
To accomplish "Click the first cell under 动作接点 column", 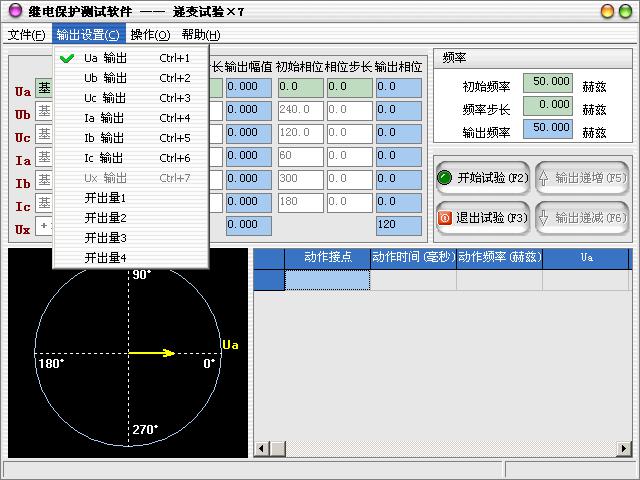I will point(327,280).
